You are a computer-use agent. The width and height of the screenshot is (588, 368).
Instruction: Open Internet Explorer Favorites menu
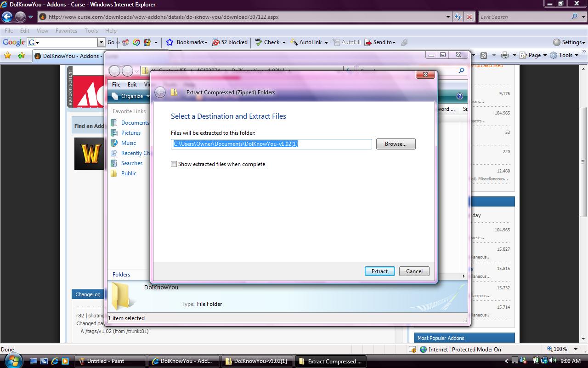[66, 30]
